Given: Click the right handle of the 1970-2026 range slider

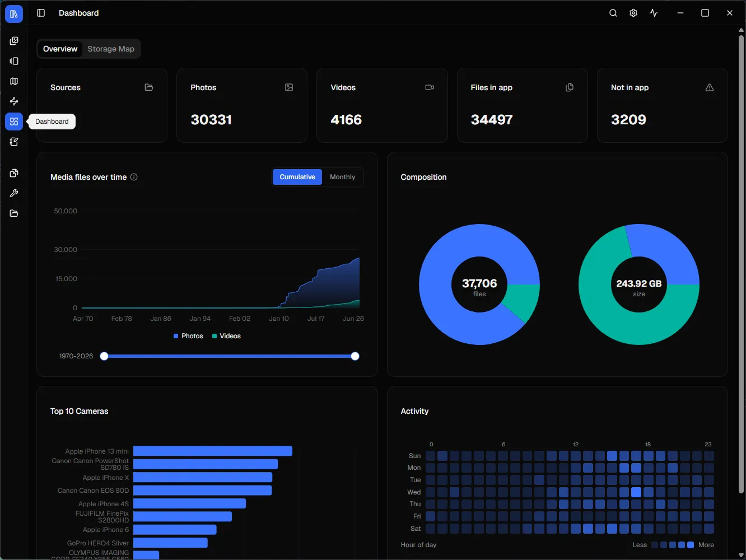Looking at the screenshot, I should pyautogui.click(x=355, y=356).
